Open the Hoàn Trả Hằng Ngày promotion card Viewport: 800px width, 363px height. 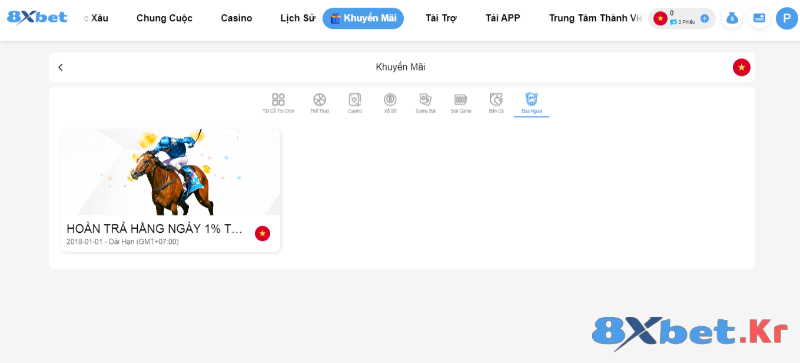tap(170, 190)
